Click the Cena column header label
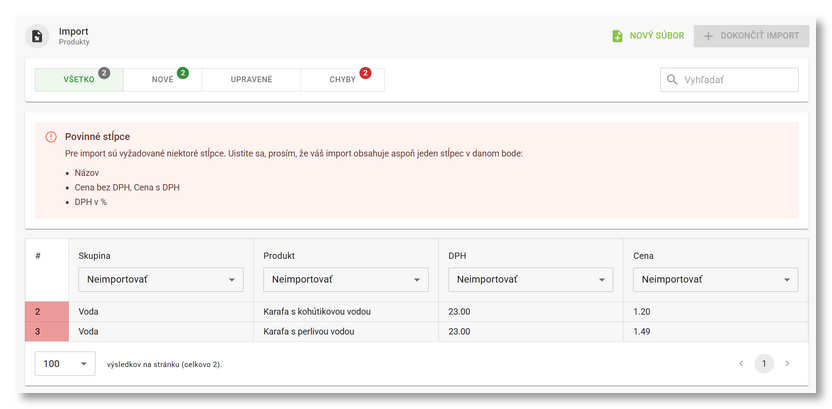The height and width of the screenshot is (409, 832). tap(643, 256)
